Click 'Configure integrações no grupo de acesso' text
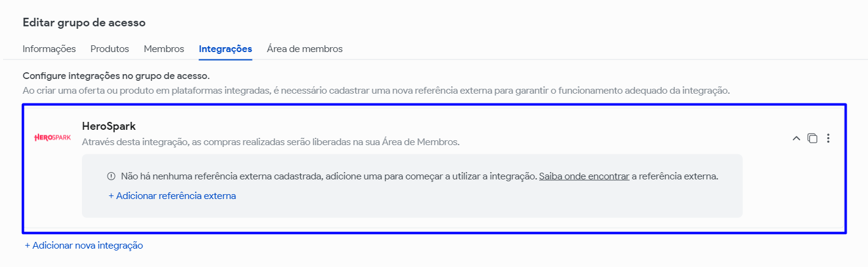Screen dimensions: 868x267 click(116, 77)
